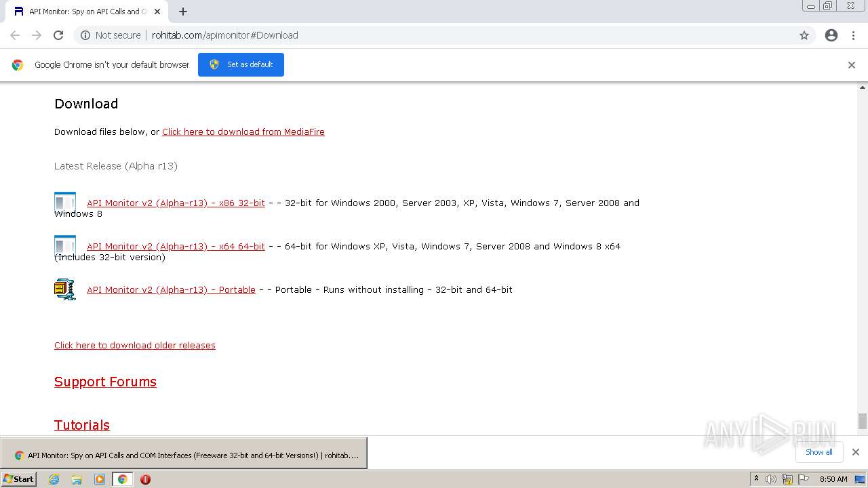Open network status tray icon
Viewport: 868px width, 488px height.
[787, 479]
